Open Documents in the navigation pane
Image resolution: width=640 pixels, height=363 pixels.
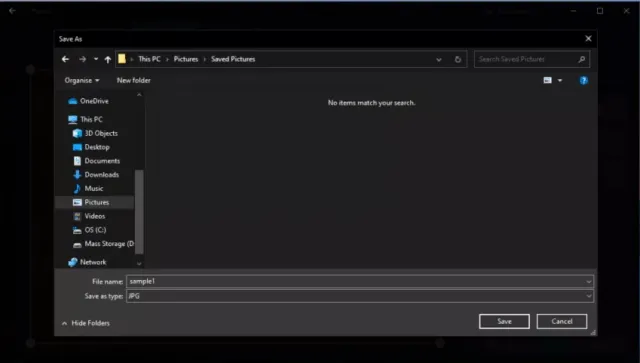tap(102, 161)
